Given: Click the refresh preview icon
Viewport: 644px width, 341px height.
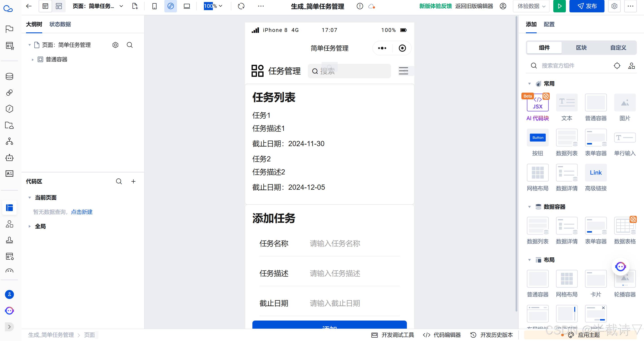Looking at the screenshot, I should coord(241,6).
